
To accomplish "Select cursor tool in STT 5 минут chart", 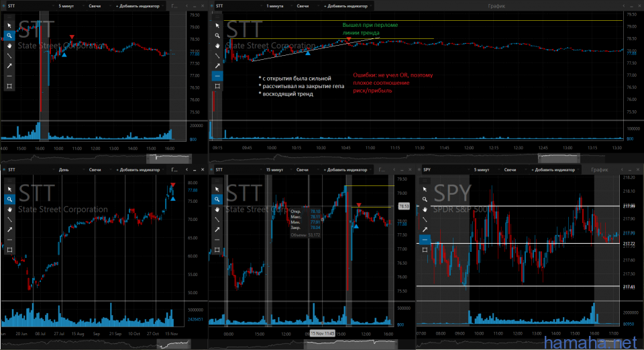I will click(9, 26).
